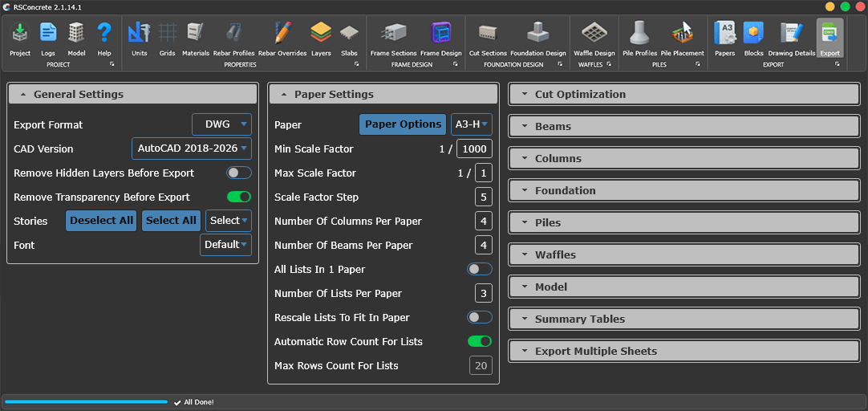Screen dimensions: 868x411
Task: Click the blue progress bar
Action: 86,401
